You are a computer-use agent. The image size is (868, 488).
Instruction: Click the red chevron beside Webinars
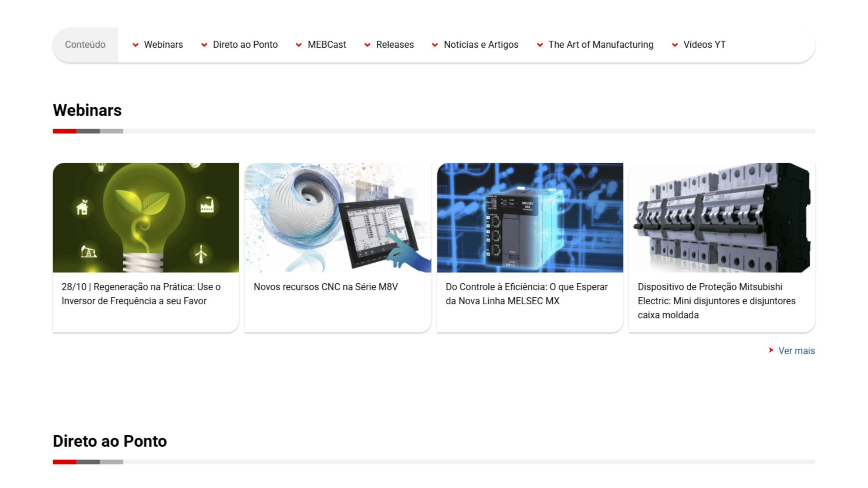pyautogui.click(x=135, y=45)
